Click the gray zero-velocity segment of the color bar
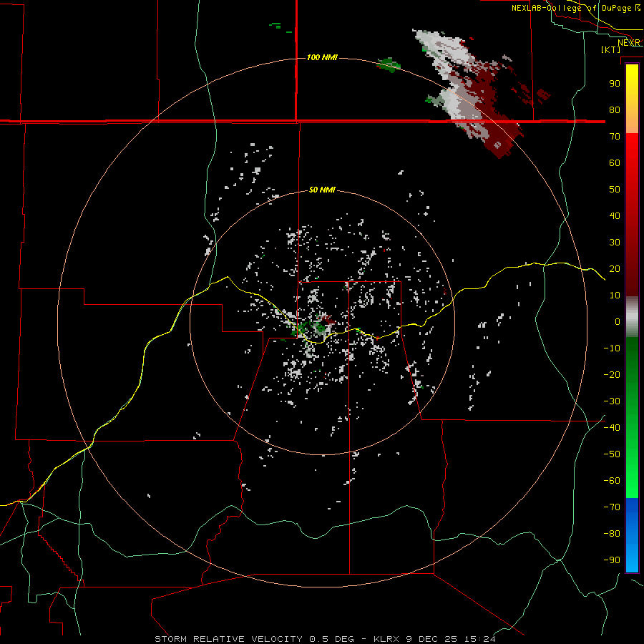This screenshot has width=644, height=644. pos(632,317)
